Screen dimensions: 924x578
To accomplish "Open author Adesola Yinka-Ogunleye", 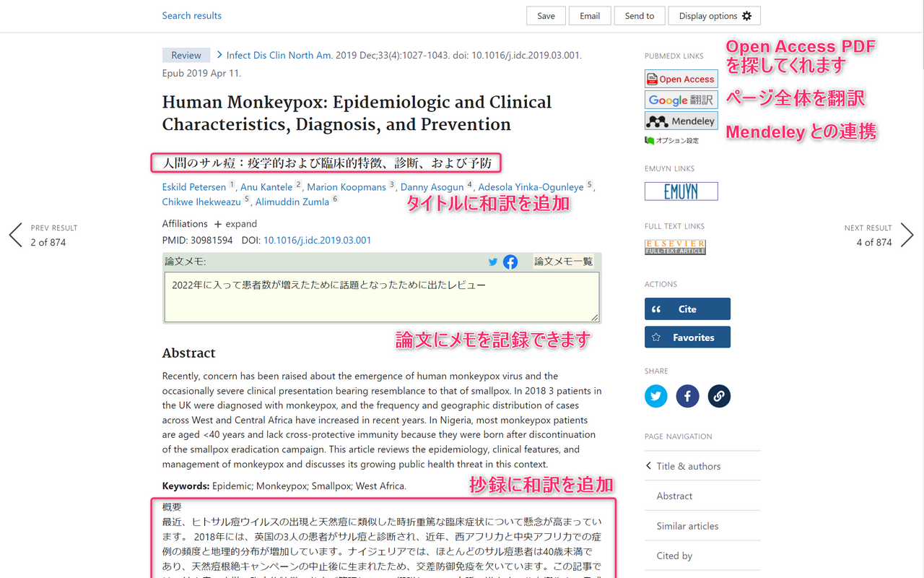I will point(531,187).
